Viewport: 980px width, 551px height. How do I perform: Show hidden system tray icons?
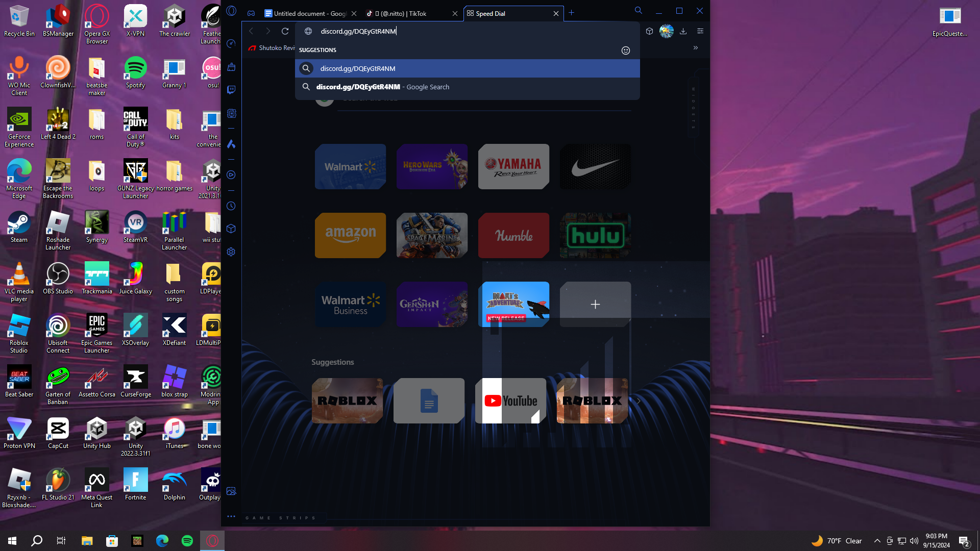[x=877, y=541]
